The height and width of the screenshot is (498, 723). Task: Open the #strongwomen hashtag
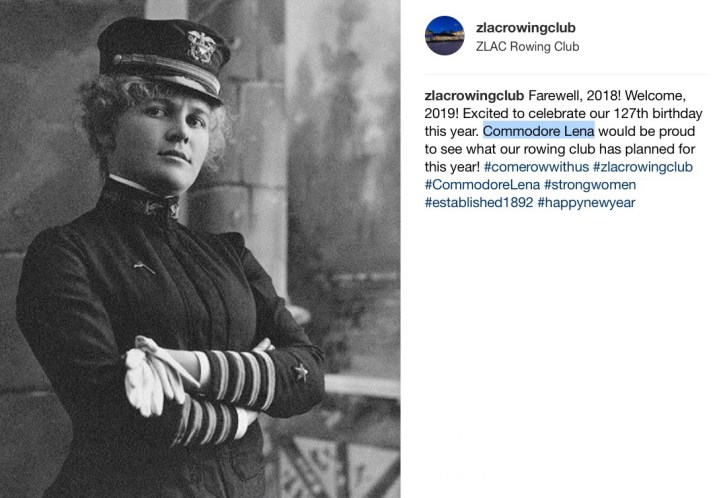pos(590,185)
